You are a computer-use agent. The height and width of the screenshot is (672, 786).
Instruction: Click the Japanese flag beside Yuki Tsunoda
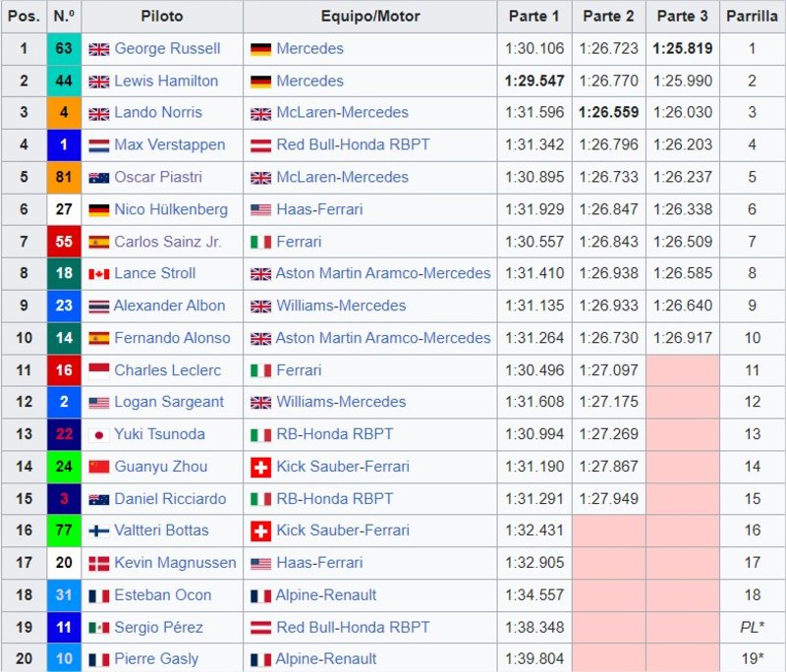99,434
